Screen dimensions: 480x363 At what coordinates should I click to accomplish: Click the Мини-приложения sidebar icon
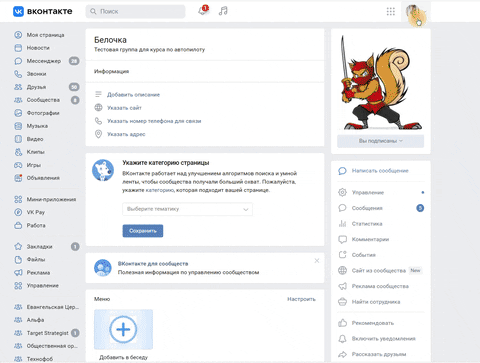[18, 199]
